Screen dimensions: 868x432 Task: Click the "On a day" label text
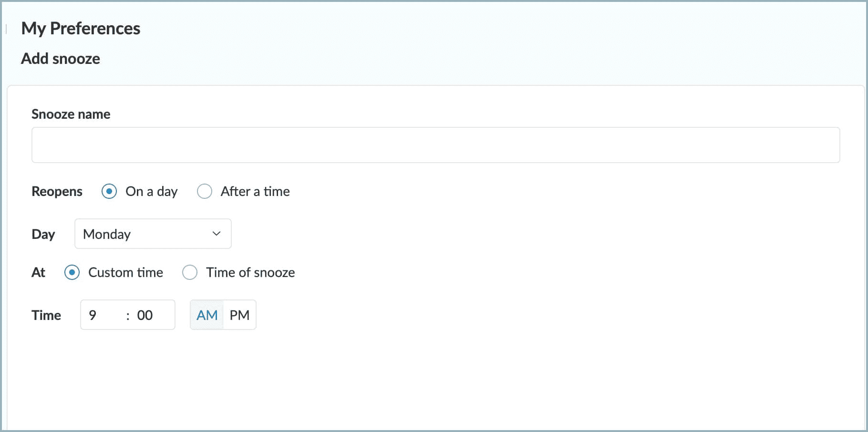(x=151, y=191)
